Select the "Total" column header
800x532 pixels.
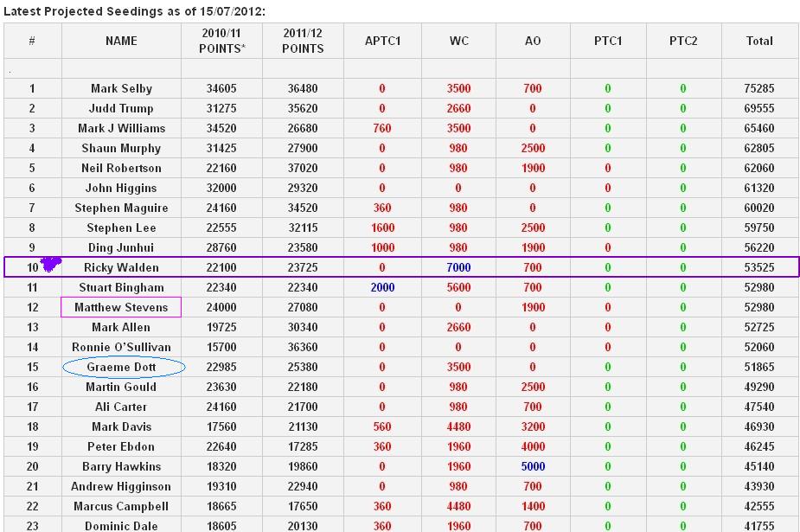pyautogui.click(x=759, y=41)
